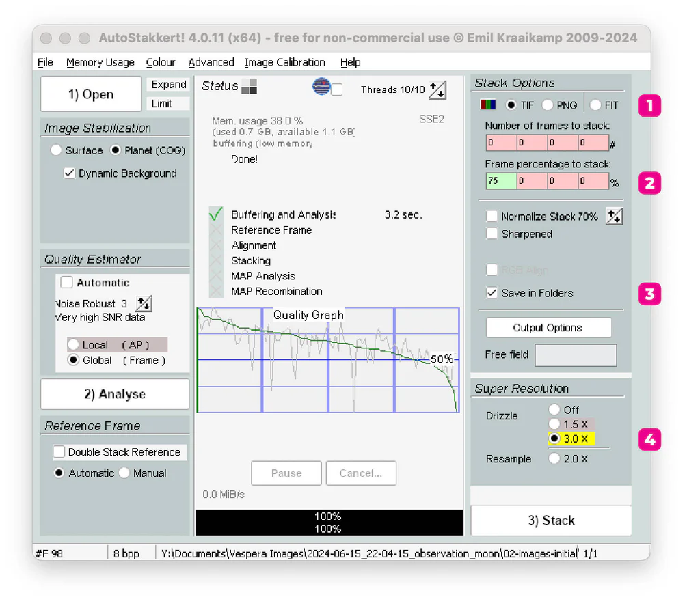Open the File menu
This screenshot has width=700, height=612.
45,62
